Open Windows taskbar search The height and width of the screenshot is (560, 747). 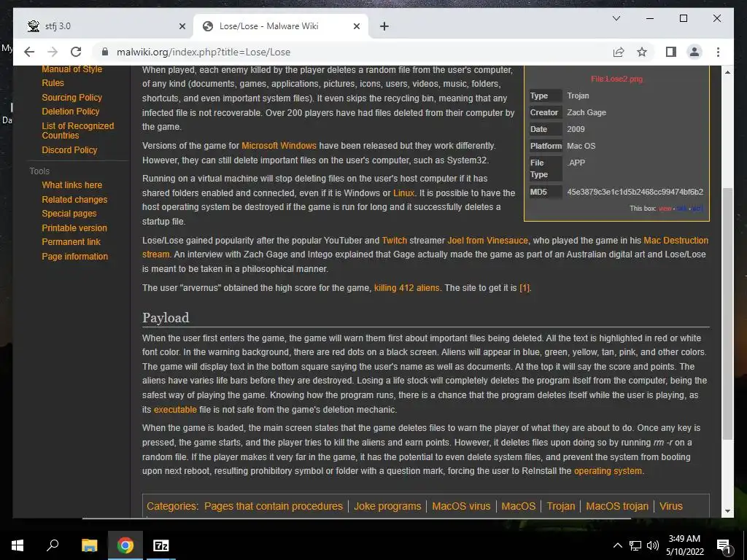(x=53, y=545)
